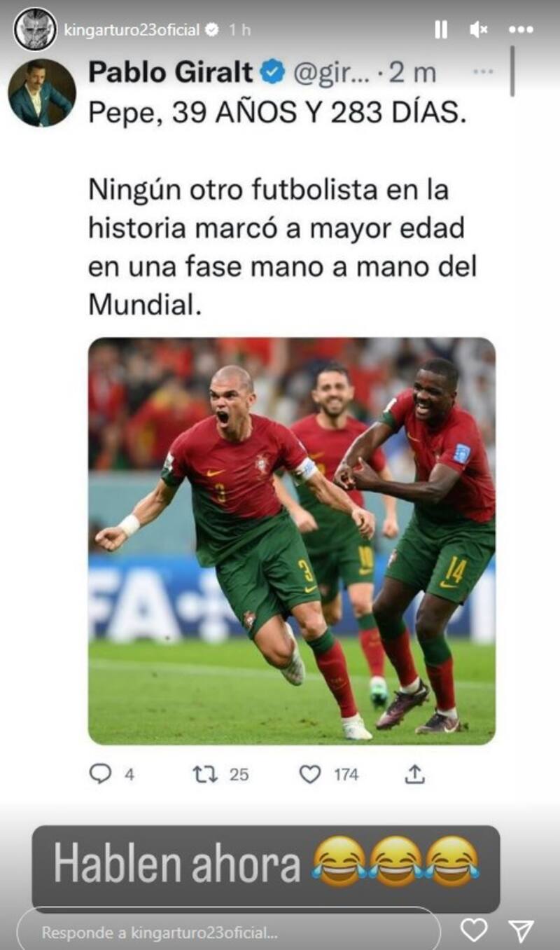Like the story with heart icon
Screen dimensions: 560x950
click(474, 929)
